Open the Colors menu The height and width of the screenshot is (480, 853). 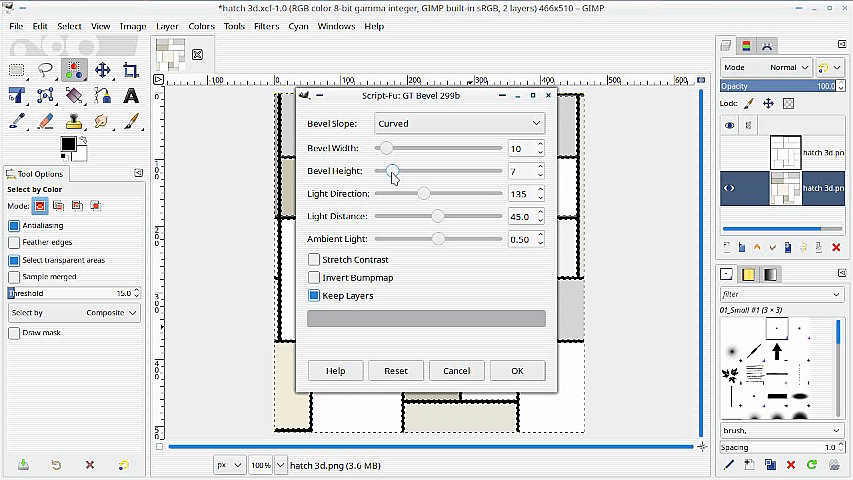click(x=201, y=26)
